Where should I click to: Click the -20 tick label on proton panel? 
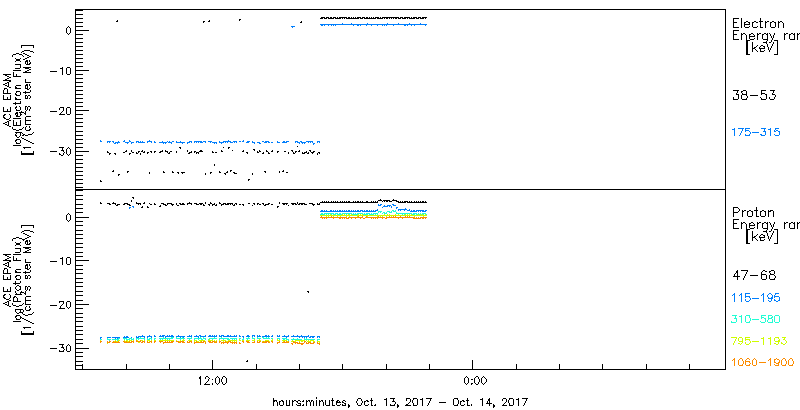click(59, 304)
